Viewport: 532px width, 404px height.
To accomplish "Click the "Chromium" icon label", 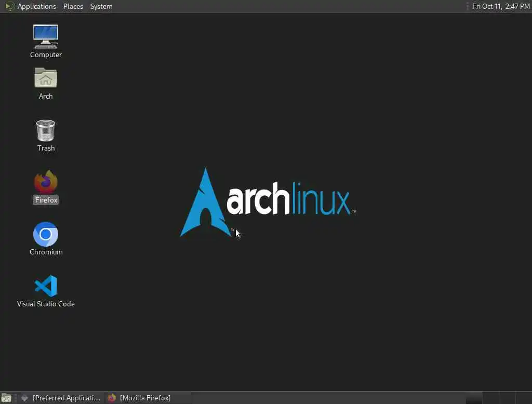I will tap(46, 252).
